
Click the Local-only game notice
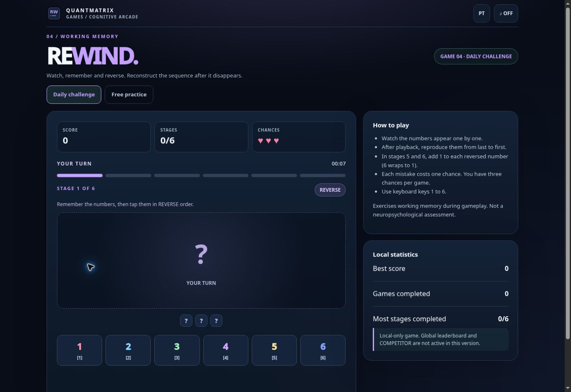point(441,340)
